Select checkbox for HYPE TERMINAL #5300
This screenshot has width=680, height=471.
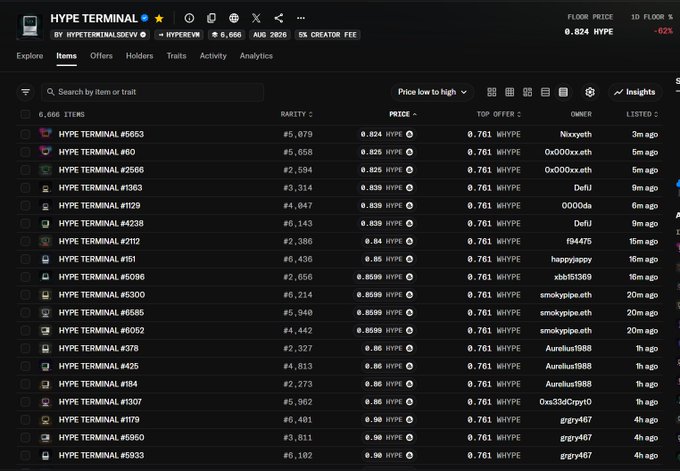click(x=25, y=295)
